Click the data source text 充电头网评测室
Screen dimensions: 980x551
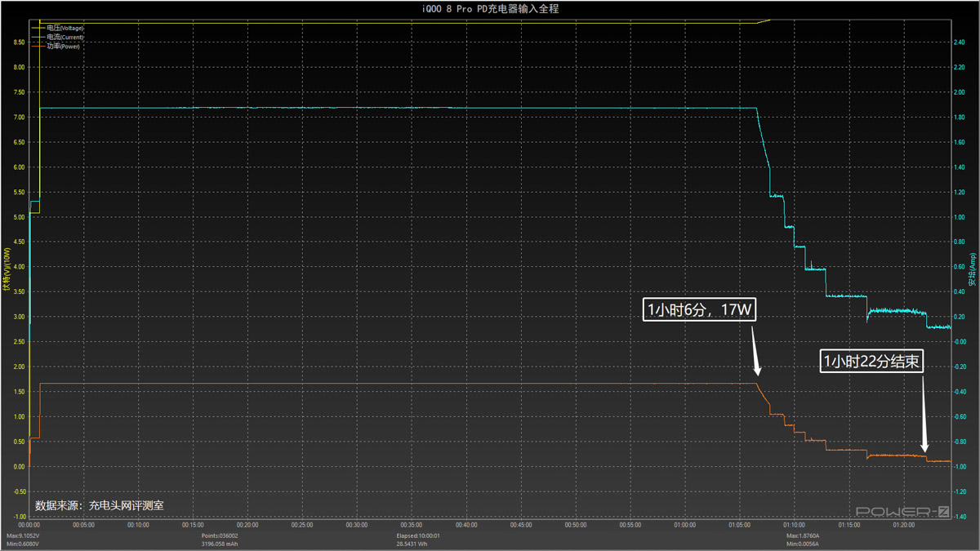click(x=100, y=505)
